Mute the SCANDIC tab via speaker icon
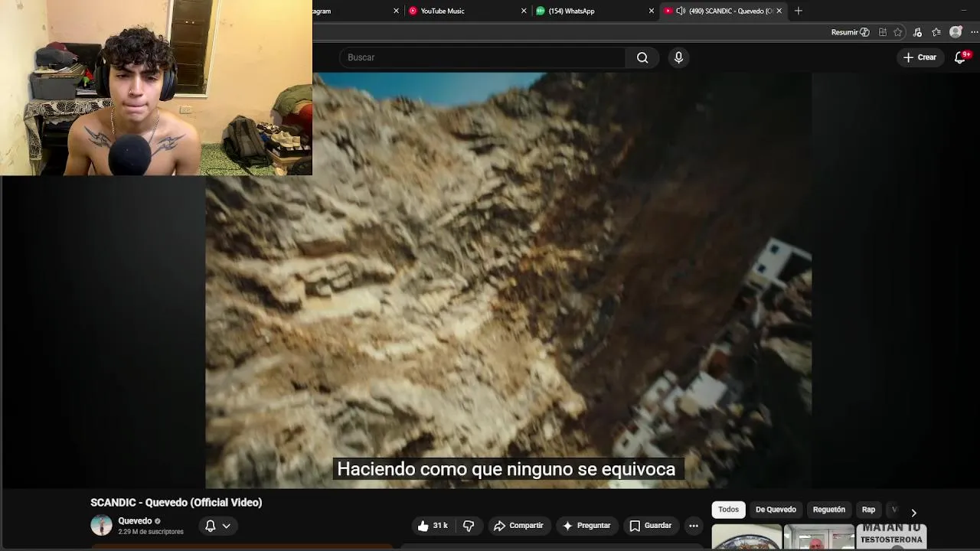The height and width of the screenshot is (551, 980). point(680,11)
